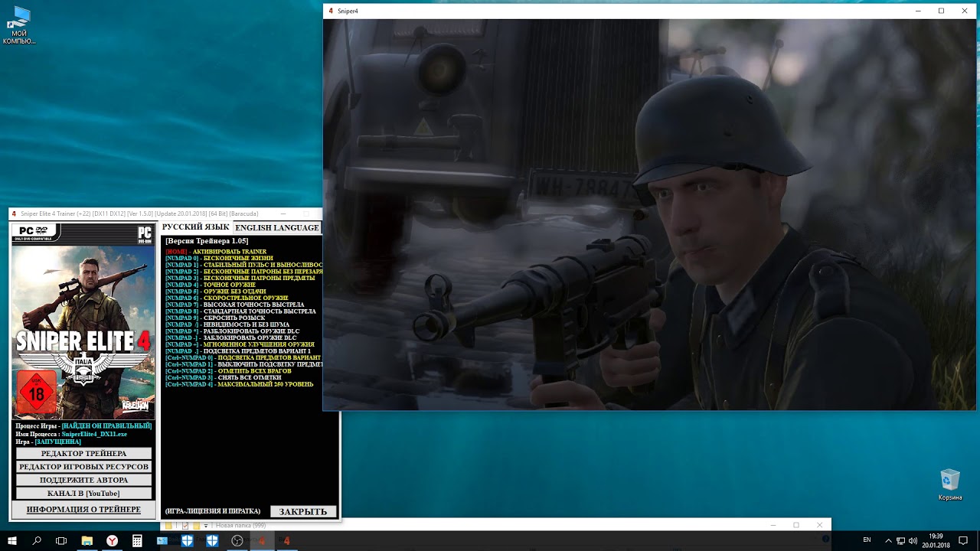Open РЕДАКТОР ТРЕЙНЕРА button
Image resolution: width=980 pixels, height=551 pixels.
pos(83,454)
